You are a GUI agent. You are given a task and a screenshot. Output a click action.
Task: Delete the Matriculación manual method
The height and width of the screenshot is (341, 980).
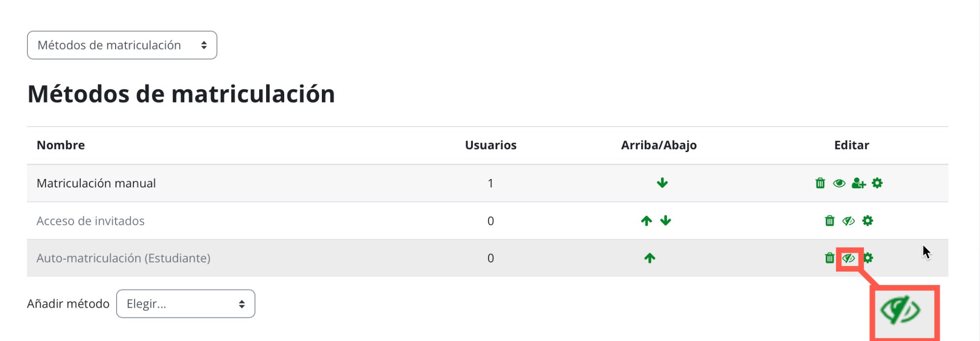820,183
